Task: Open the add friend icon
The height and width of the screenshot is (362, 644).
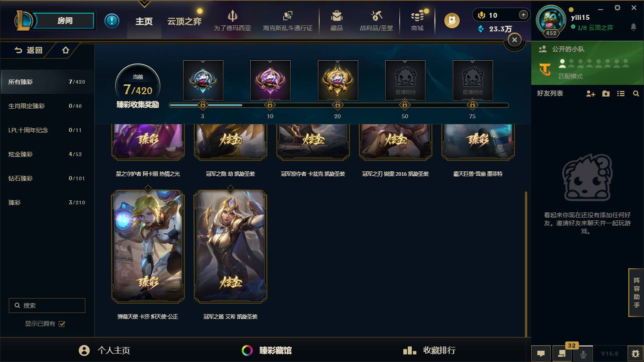Action: [x=590, y=93]
